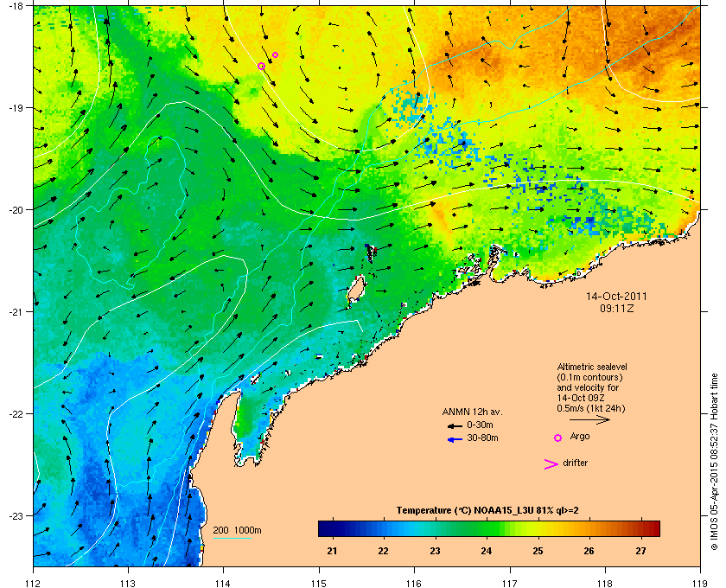Click the 200 1000m depth label
This screenshot has width=726, height=588.
(237, 531)
